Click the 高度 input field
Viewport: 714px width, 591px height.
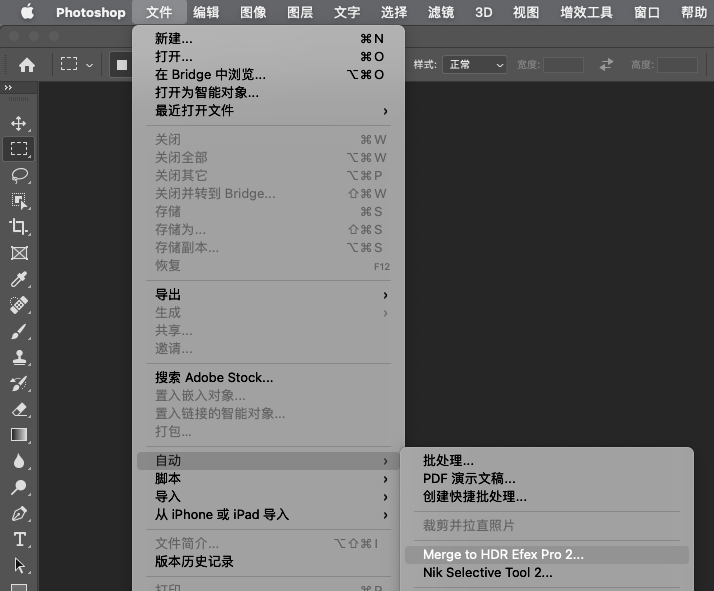(x=677, y=65)
